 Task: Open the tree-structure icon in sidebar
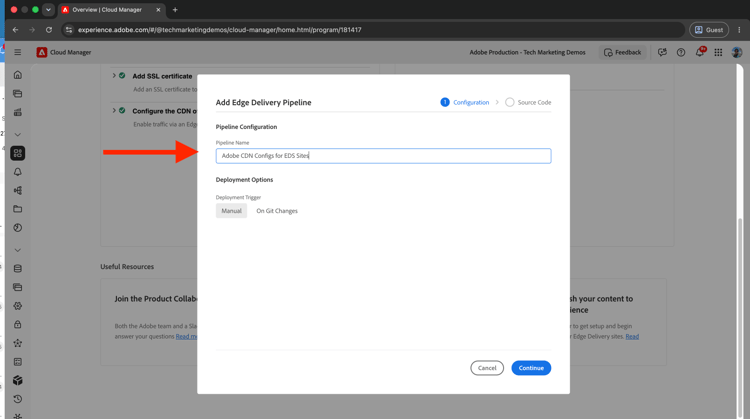(x=18, y=190)
